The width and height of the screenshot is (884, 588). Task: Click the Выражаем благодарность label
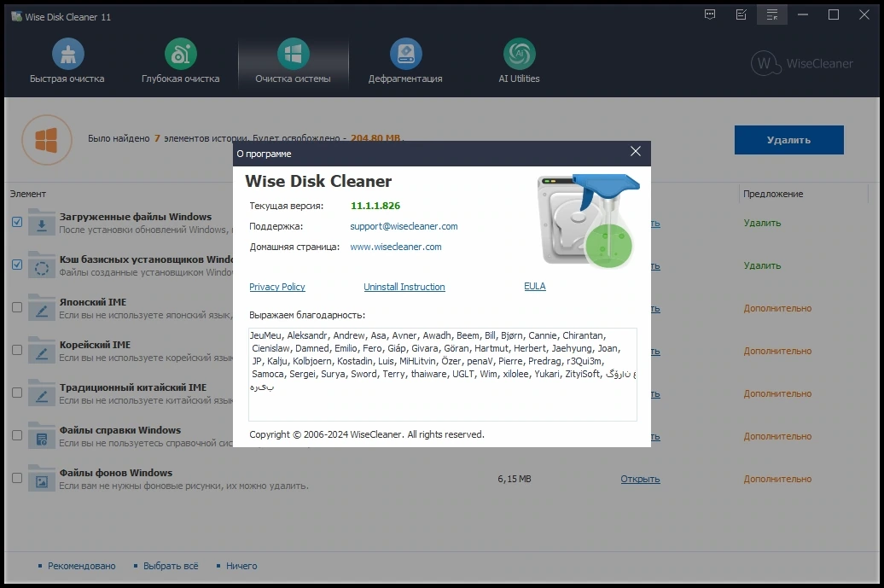[307, 315]
